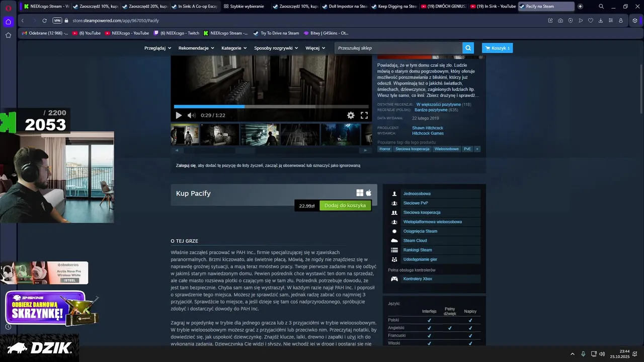Focus the Przeszukaj sklep search field
The width and height of the screenshot is (644, 362).
[398, 48]
